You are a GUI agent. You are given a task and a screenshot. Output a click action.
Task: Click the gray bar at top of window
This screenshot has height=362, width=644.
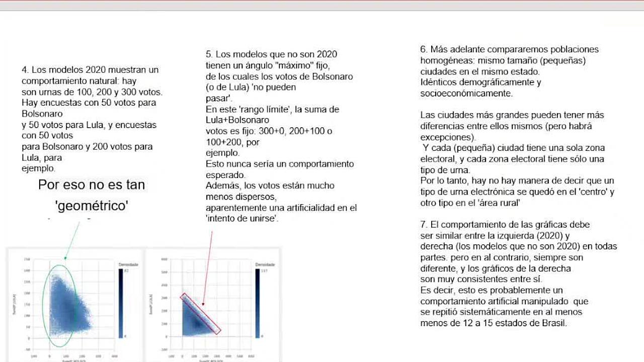pos(322,5)
